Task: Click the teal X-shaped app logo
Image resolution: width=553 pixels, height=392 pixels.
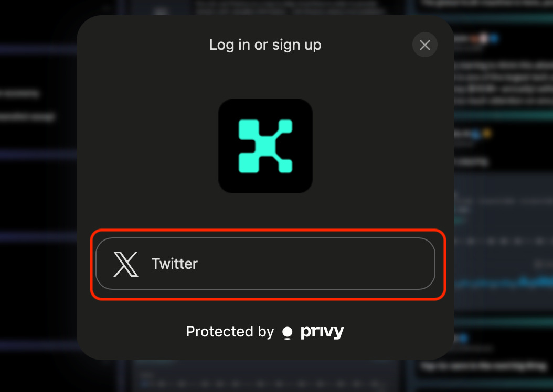Action: point(265,146)
